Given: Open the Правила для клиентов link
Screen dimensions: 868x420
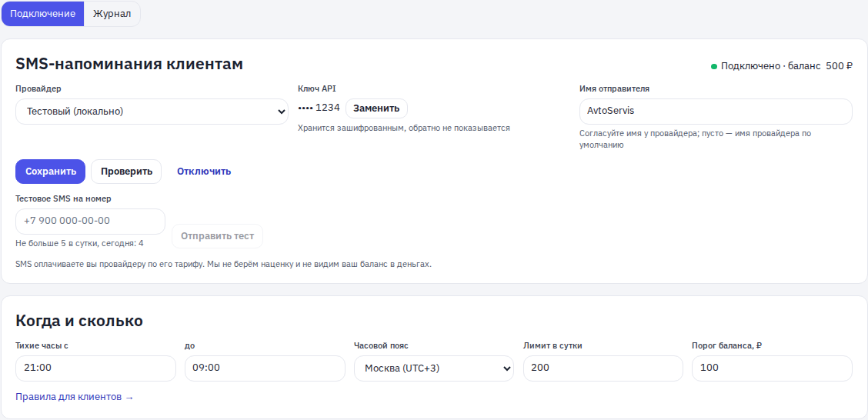Looking at the screenshot, I should (74, 397).
